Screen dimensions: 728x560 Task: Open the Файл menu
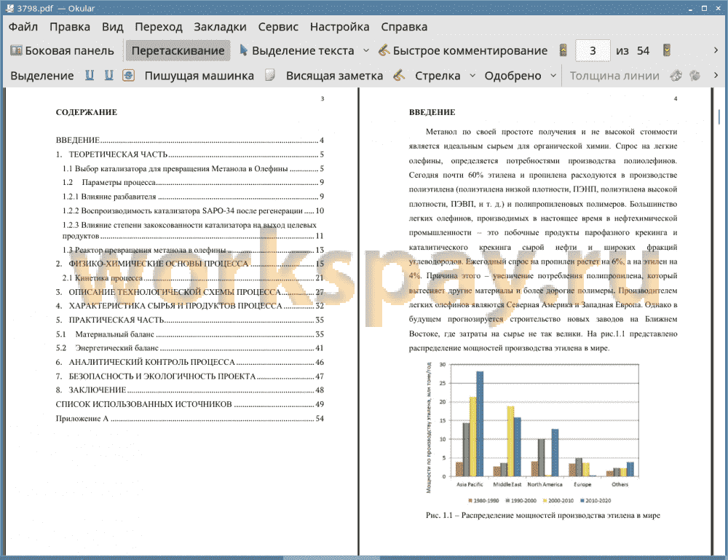click(23, 27)
